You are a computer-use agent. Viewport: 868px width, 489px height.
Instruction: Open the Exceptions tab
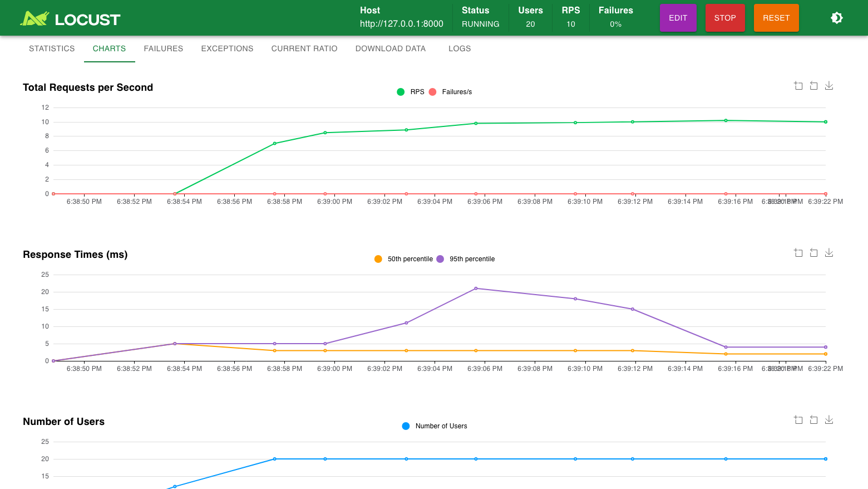pos(227,48)
